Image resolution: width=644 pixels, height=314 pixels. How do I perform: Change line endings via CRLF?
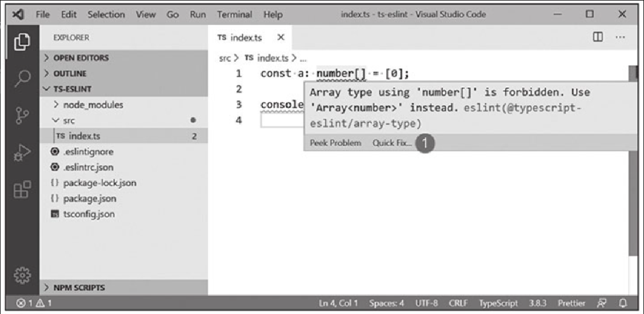click(x=458, y=304)
